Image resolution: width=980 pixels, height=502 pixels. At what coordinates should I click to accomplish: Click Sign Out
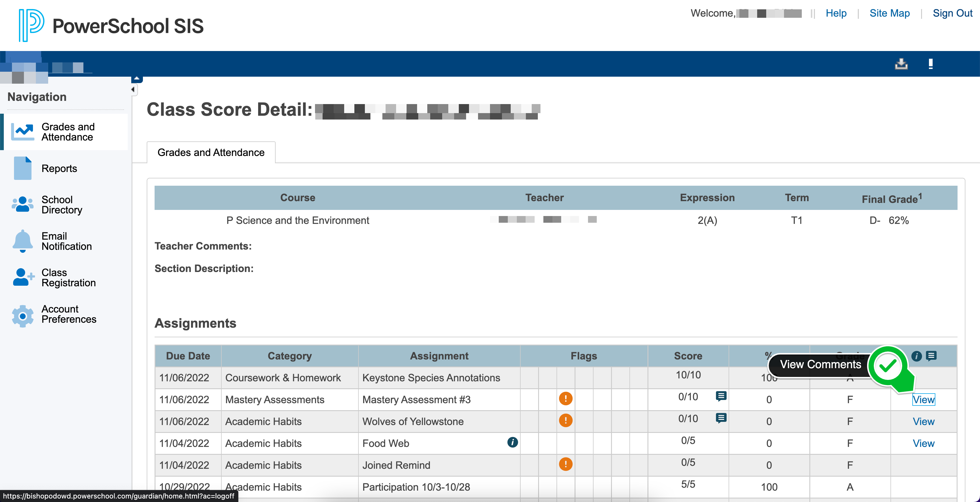click(x=952, y=13)
